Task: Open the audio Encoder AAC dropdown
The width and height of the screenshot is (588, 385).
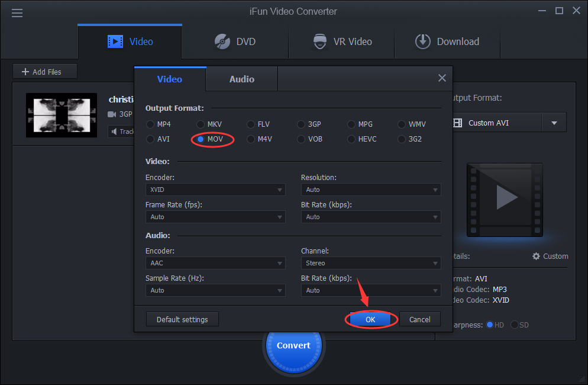Action: (215, 263)
